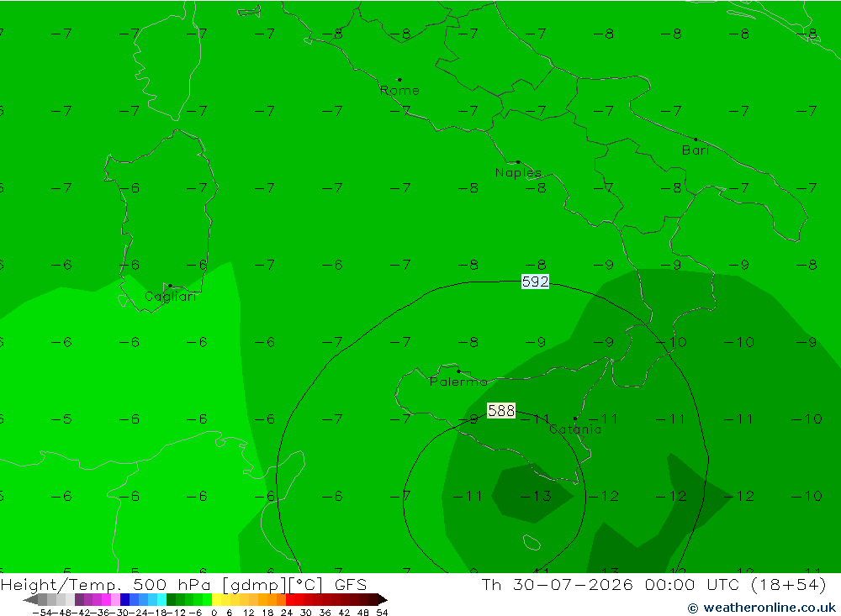The image size is (841, 616).
Task: Click the Bari city marker dot
Action: point(696,140)
